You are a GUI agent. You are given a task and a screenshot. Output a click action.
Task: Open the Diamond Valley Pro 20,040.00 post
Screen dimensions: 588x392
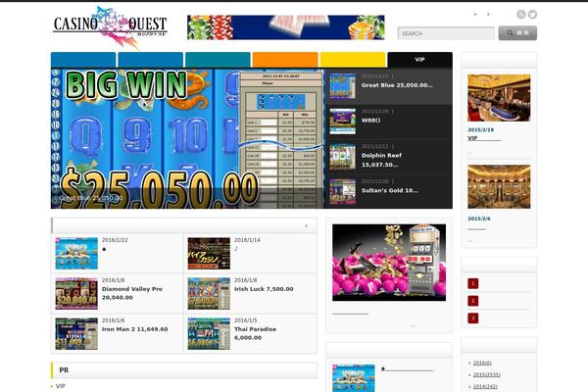click(x=132, y=293)
